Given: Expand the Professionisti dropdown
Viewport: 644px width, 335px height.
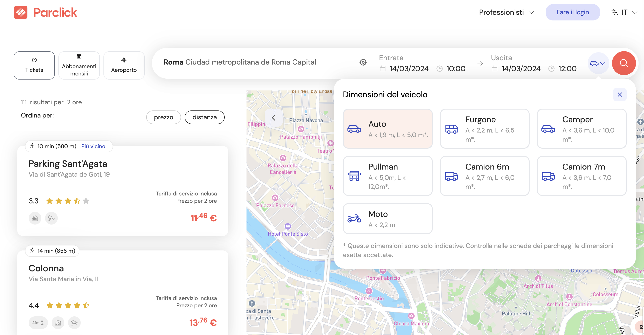Looking at the screenshot, I should click(506, 12).
